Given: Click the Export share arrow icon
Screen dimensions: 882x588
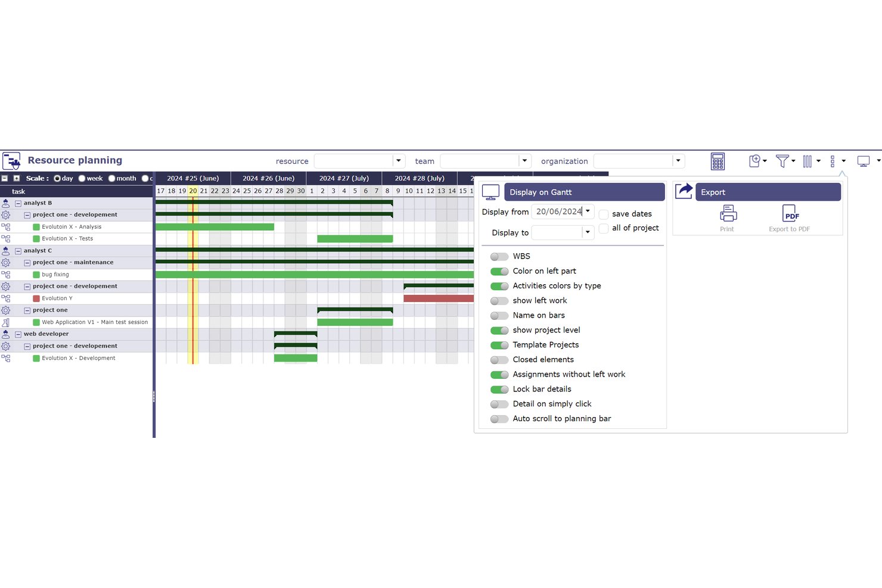Looking at the screenshot, I should pos(684,191).
